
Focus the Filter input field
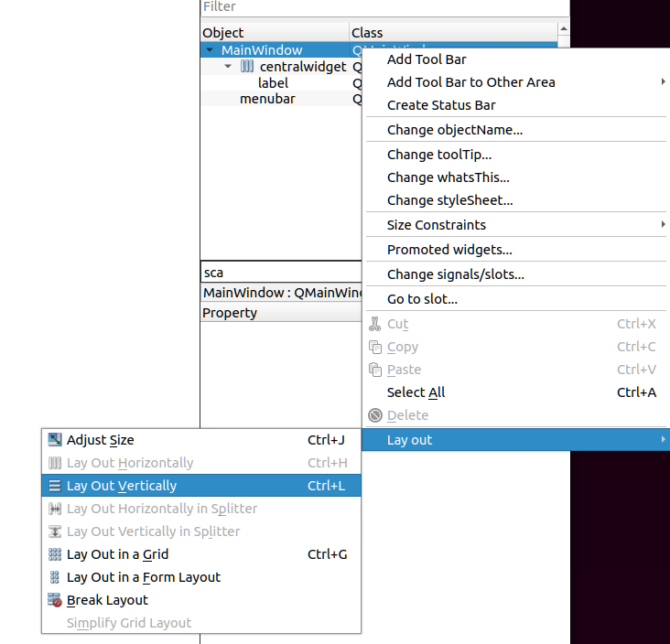(x=385, y=7)
